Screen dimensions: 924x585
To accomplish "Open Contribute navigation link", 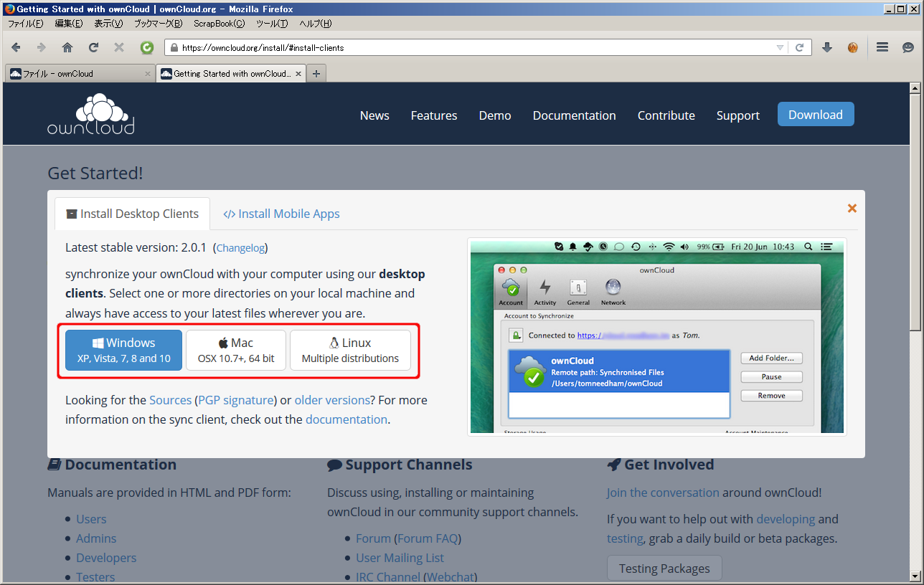I will click(666, 115).
